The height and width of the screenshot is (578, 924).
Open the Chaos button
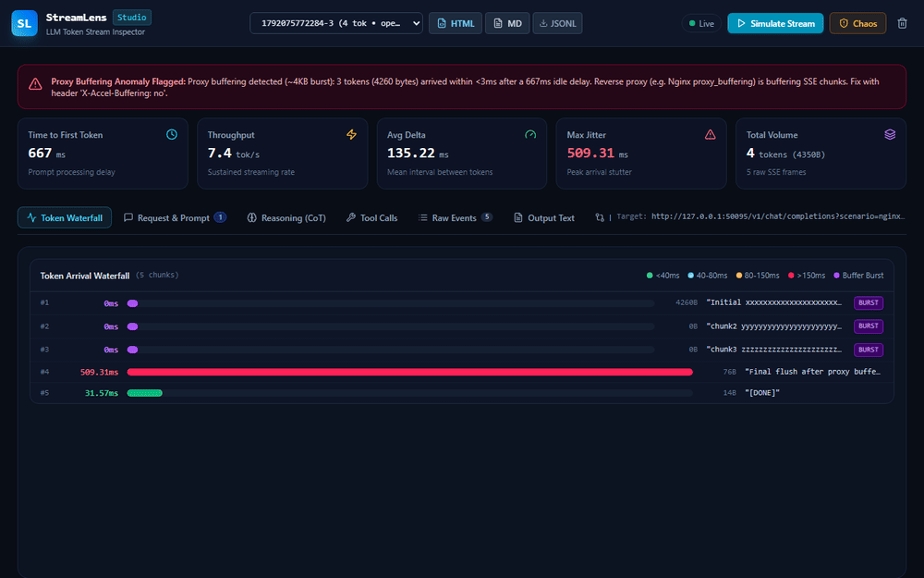pyautogui.click(x=857, y=24)
